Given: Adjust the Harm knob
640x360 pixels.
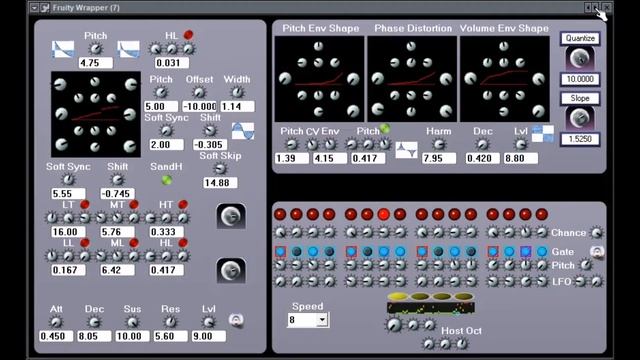Looking at the screenshot, I should point(439,144).
